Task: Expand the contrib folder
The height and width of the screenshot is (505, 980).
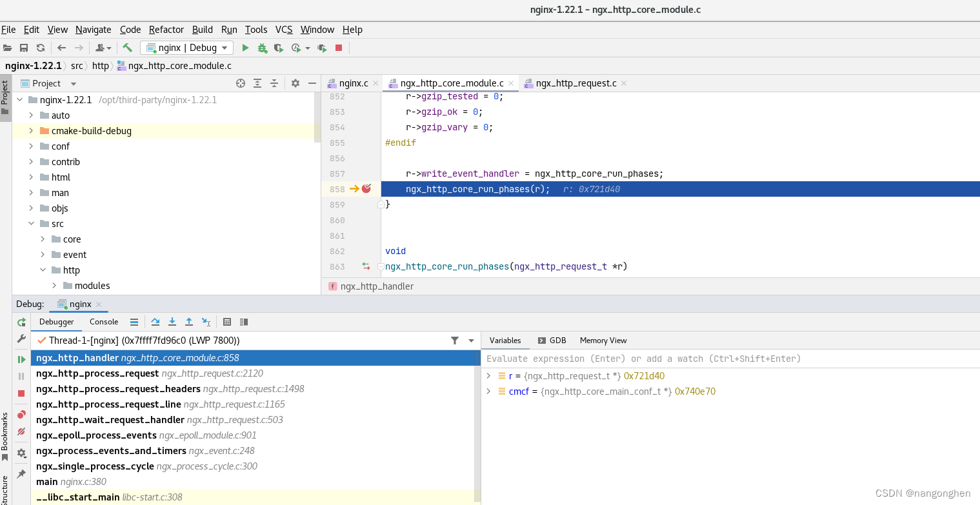Action: (x=31, y=162)
